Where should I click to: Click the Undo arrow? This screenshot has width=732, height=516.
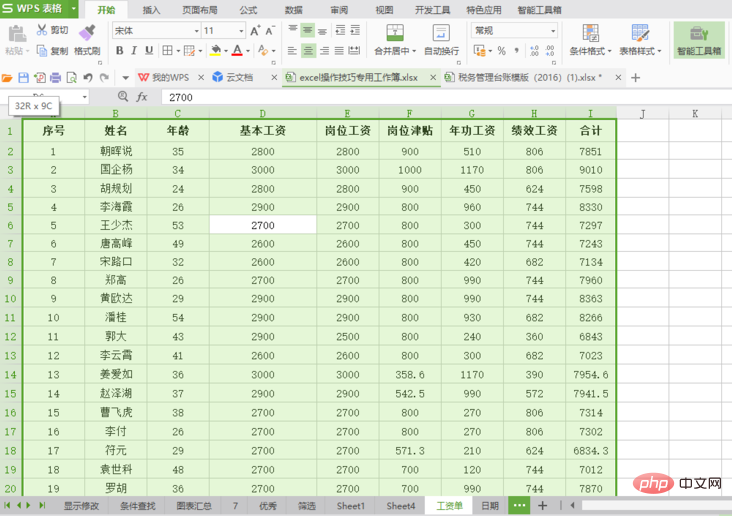tap(88, 78)
